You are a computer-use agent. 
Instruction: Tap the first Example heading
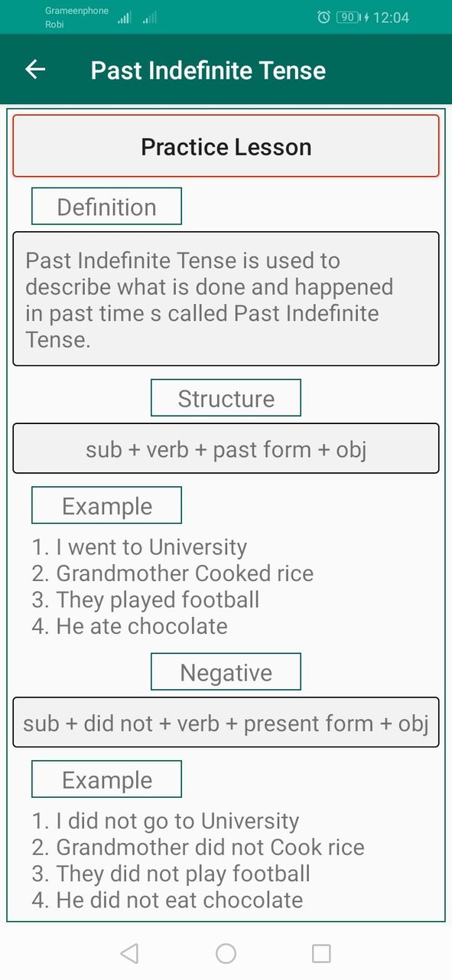[x=106, y=505]
